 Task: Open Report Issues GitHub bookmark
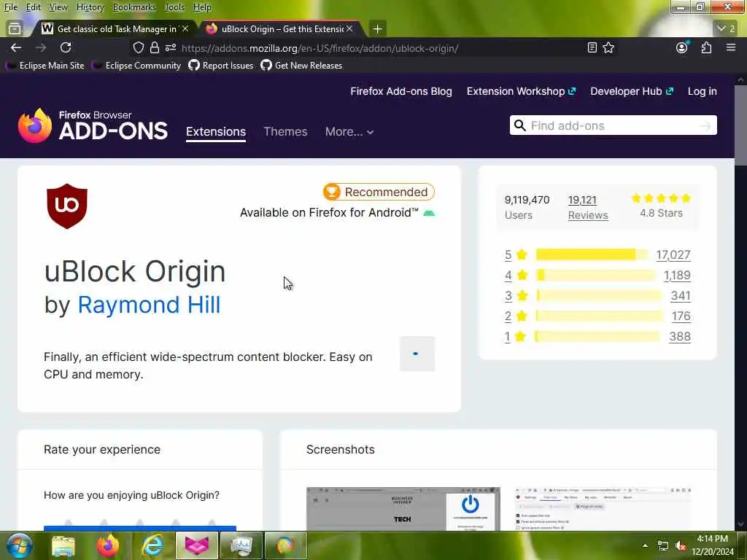(221, 65)
